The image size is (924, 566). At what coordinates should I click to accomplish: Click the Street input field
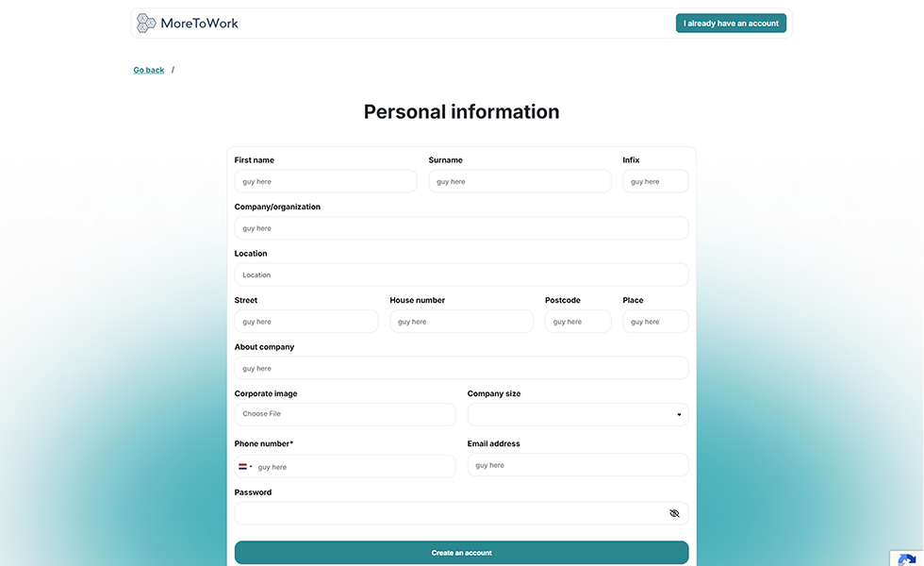(305, 321)
